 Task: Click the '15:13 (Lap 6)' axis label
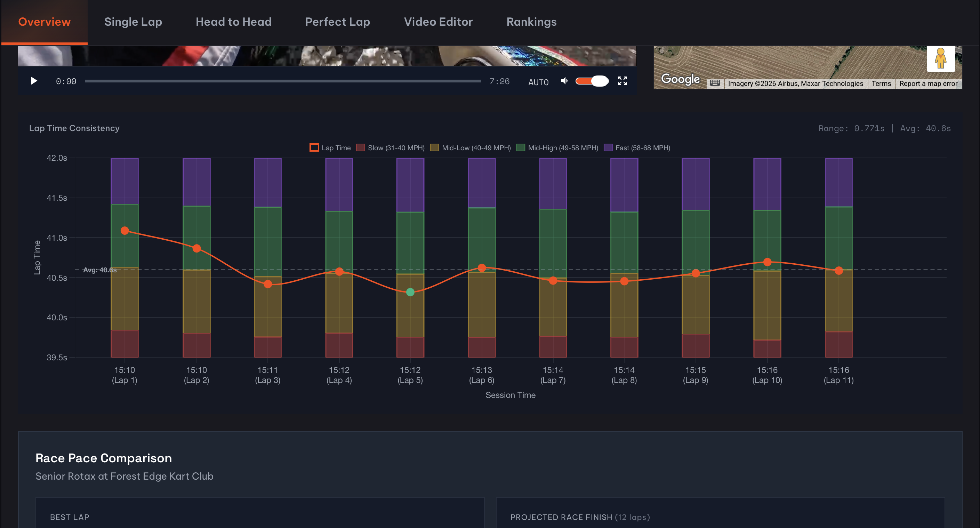pyautogui.click(x=482, y=375)
